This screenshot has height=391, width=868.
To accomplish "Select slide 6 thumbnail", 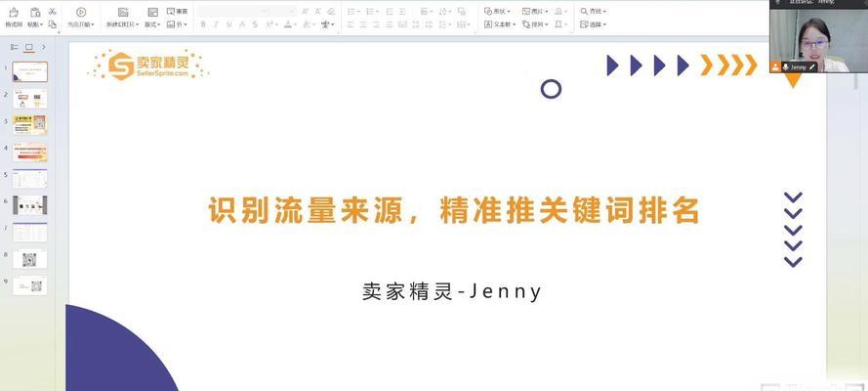I will tap(30, 205).
